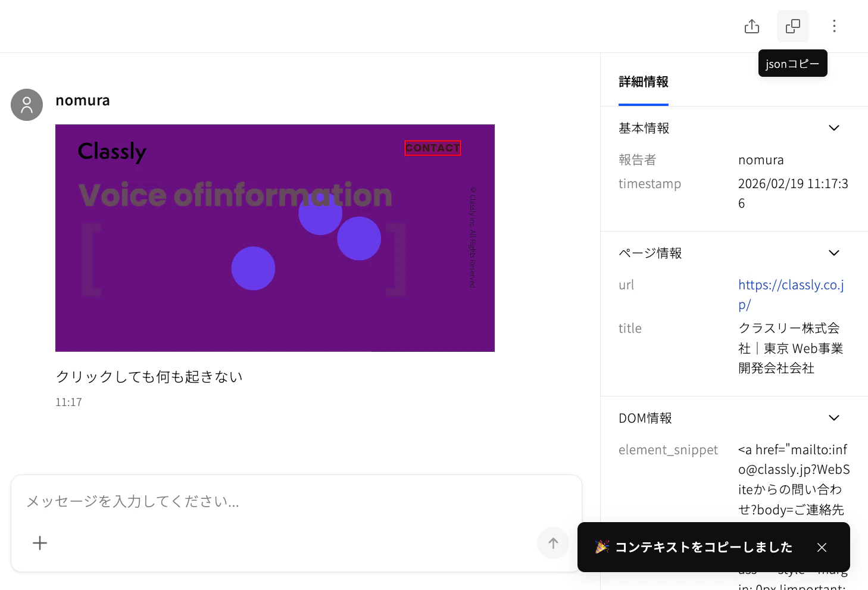Click the title label

630,328
